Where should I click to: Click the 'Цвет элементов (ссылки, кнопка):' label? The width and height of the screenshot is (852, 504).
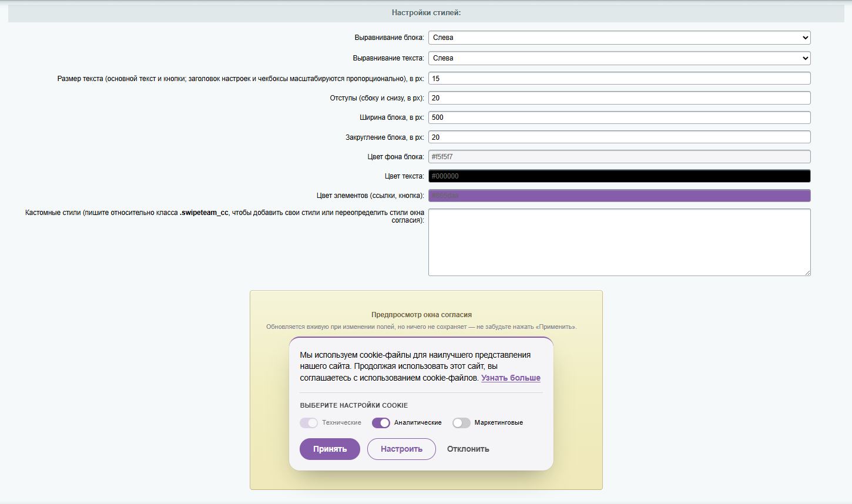click(370, 196)
